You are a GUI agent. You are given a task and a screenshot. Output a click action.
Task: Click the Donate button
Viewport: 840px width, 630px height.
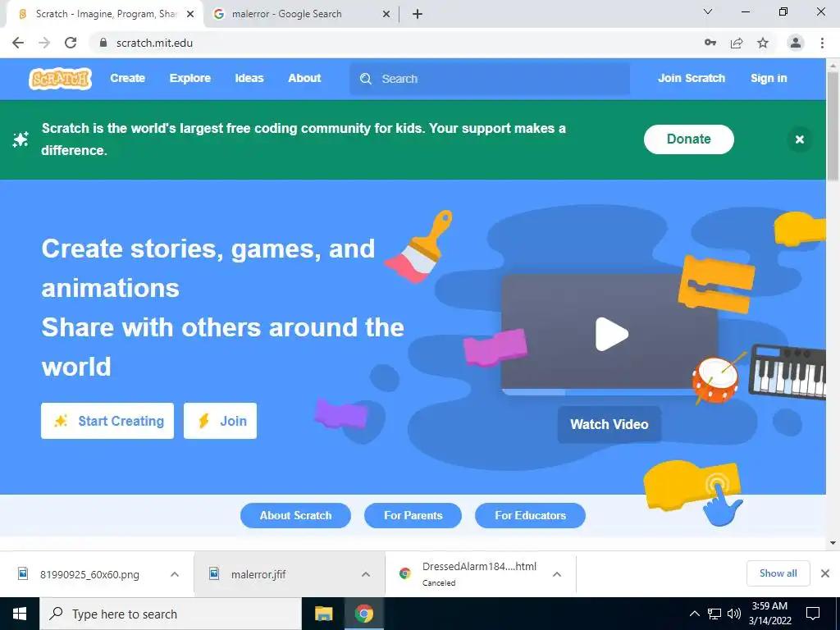[688, 139]
